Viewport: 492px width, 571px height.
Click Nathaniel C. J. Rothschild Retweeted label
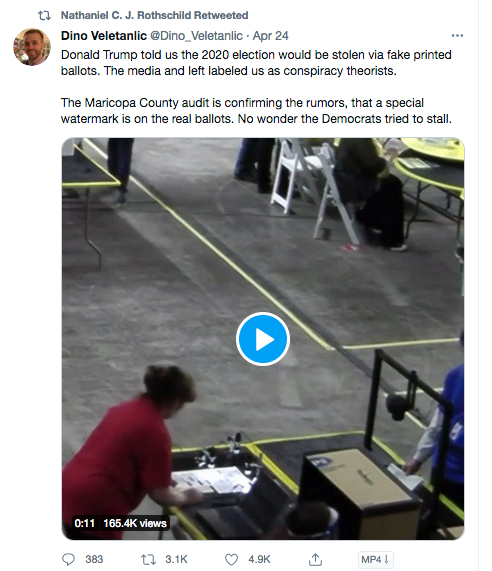pos(154,15)
